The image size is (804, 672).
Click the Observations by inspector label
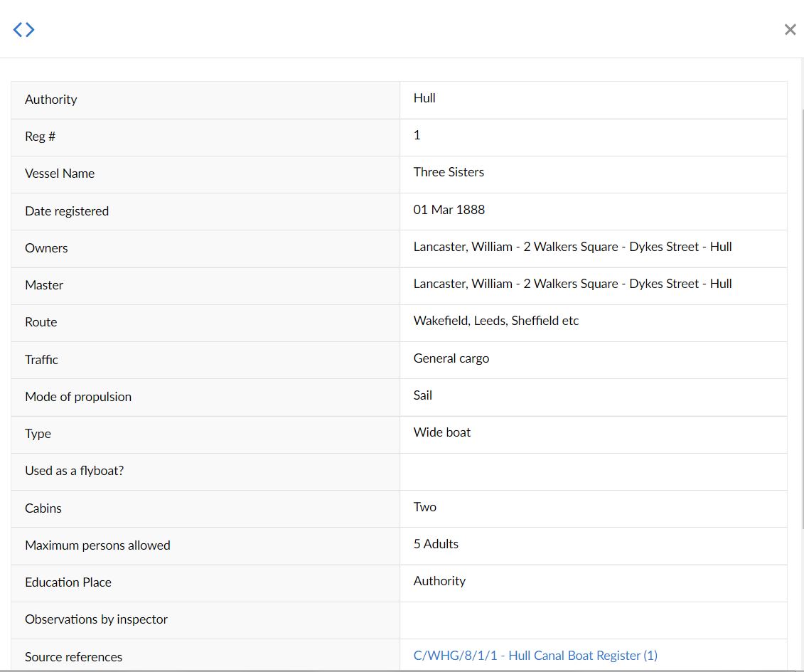click(x=96, y=619)
